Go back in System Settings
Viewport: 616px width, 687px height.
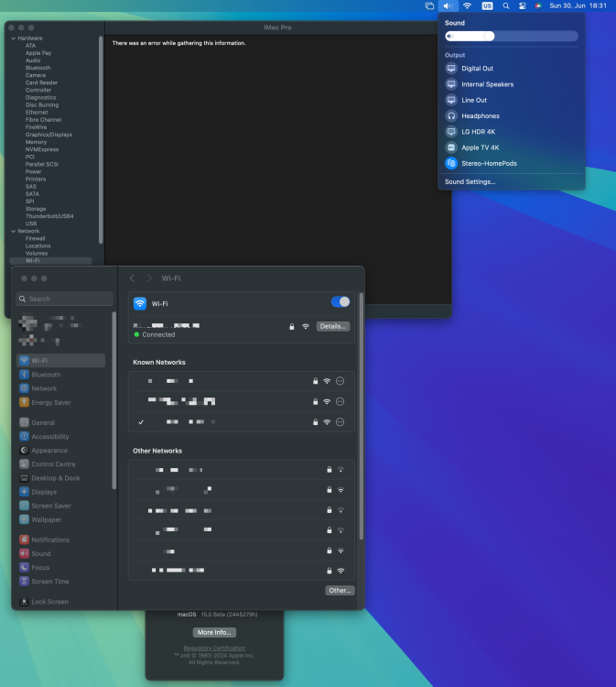click(132, 278)
